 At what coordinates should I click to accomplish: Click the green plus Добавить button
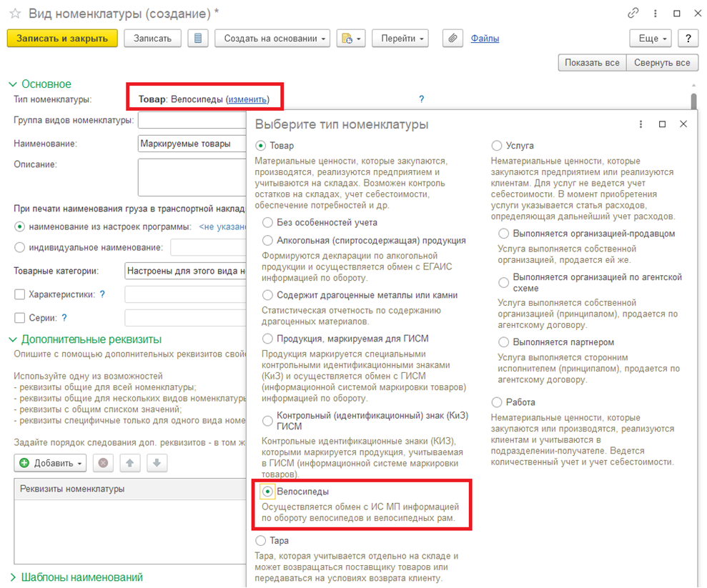tap(50, 463)
